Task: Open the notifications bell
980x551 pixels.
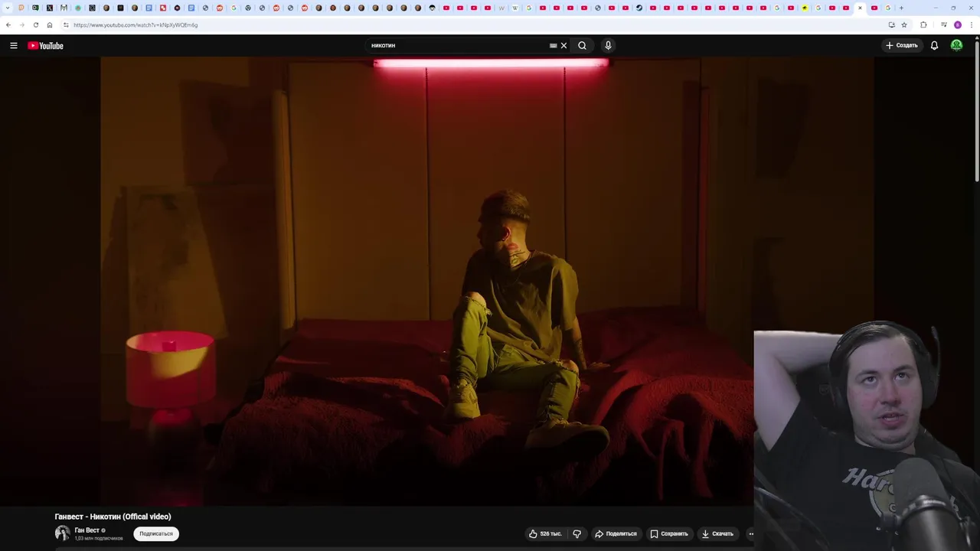Action: [934, 45]
